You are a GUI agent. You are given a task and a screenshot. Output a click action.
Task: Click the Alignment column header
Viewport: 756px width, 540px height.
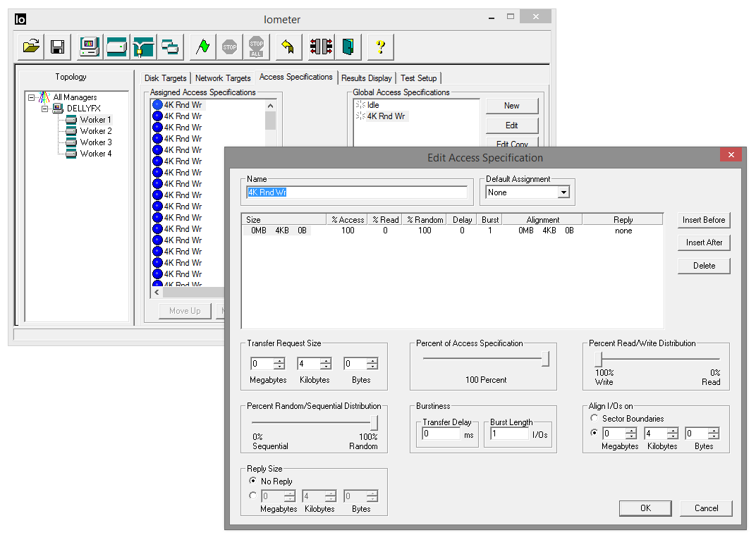pyautogui.click(x=542, y=220)
